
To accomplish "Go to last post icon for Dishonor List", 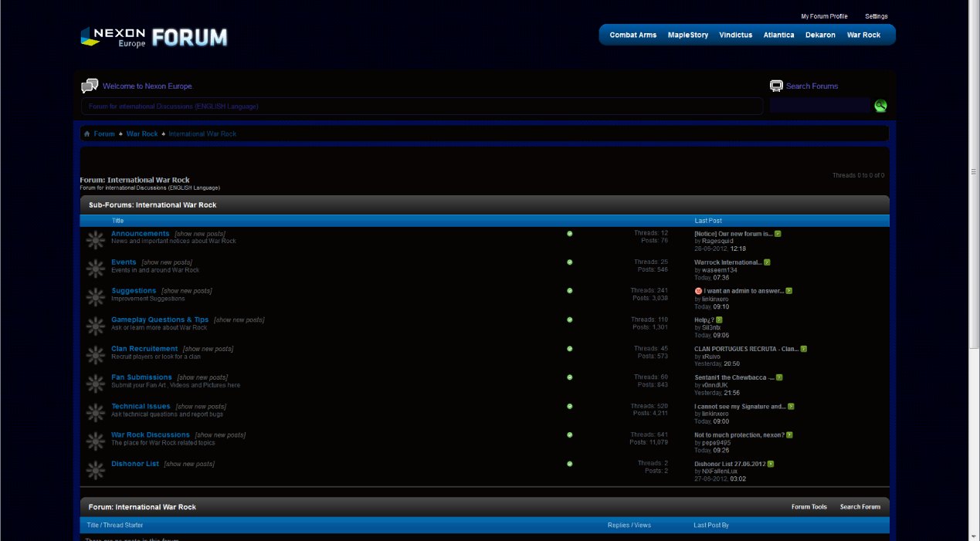I will tap(771, 464).
